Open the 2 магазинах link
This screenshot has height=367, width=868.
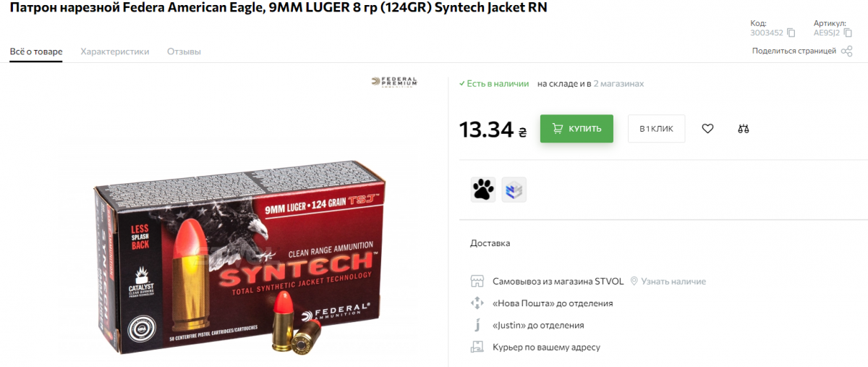618,84
